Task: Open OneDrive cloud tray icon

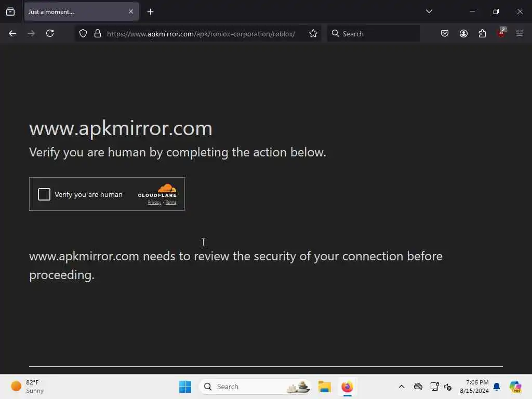Action: point(418,387)
